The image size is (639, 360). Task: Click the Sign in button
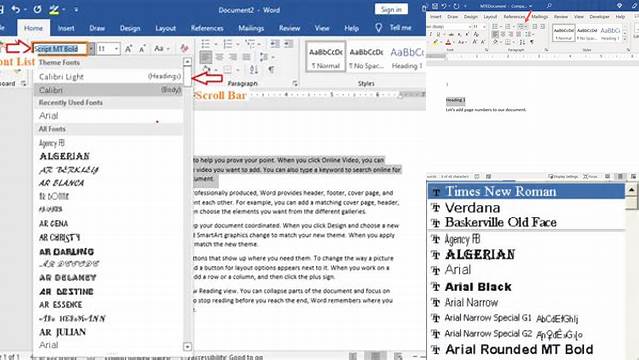pos(391,9)
